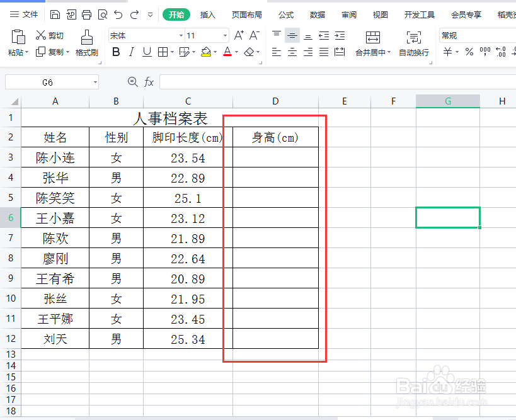
Task: Click the 身高(cm) header cell
Action: point(275,137)
